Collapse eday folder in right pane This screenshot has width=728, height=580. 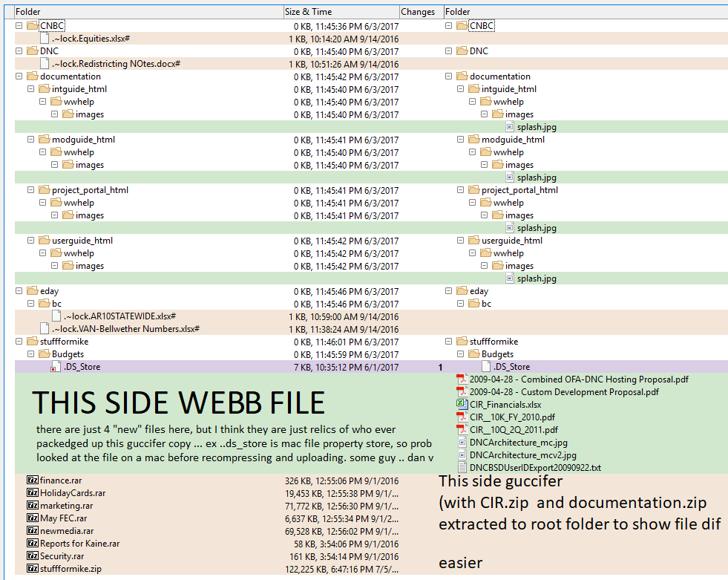coord(448,290)
